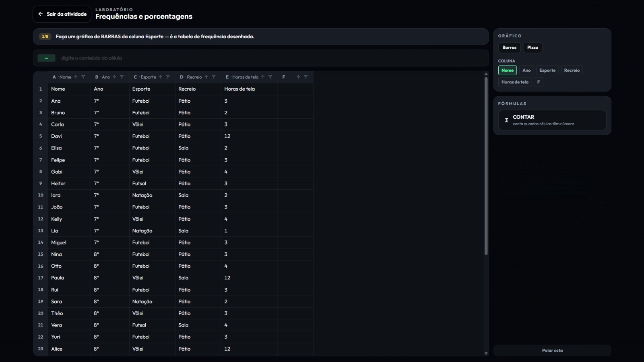Click Horas de tela cell in Davi's row
The width and height of the screenshot is (644, 362).
click(x=249, y=136)
